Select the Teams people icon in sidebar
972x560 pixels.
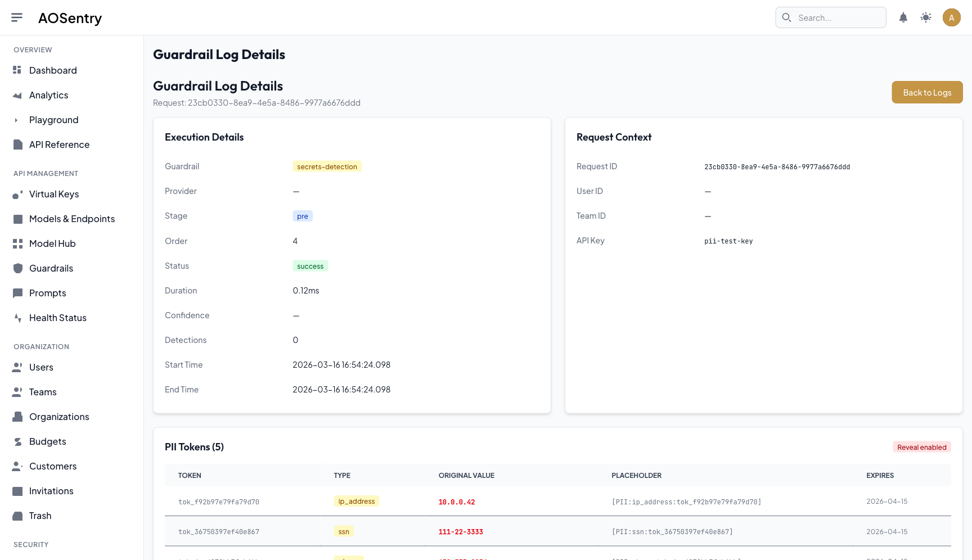tap(17, 392)
